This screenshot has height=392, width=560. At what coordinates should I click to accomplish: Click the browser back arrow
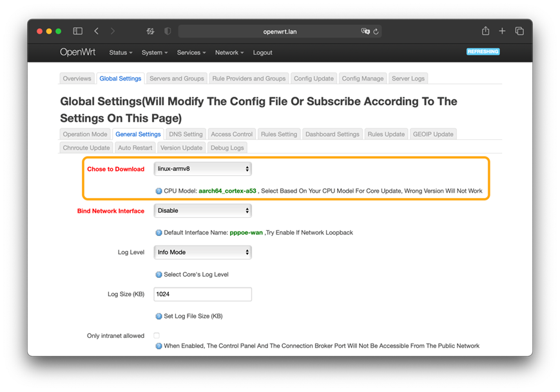click(96, 31)
